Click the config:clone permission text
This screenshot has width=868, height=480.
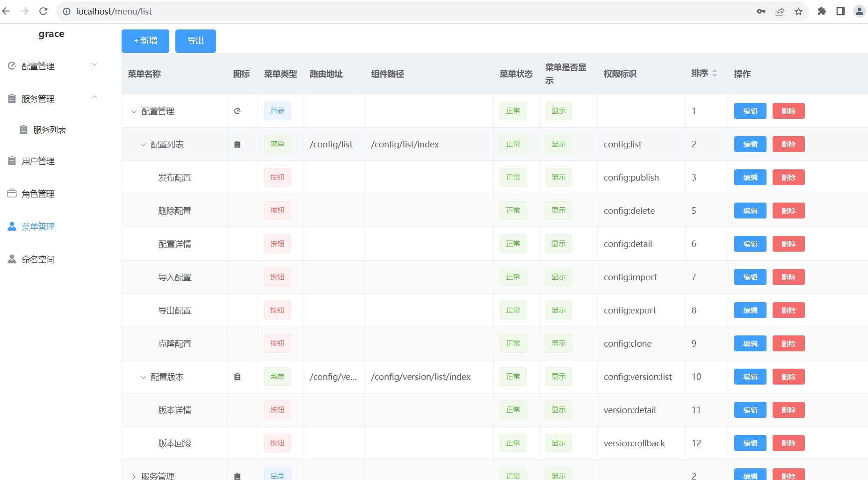pos(628,344)
